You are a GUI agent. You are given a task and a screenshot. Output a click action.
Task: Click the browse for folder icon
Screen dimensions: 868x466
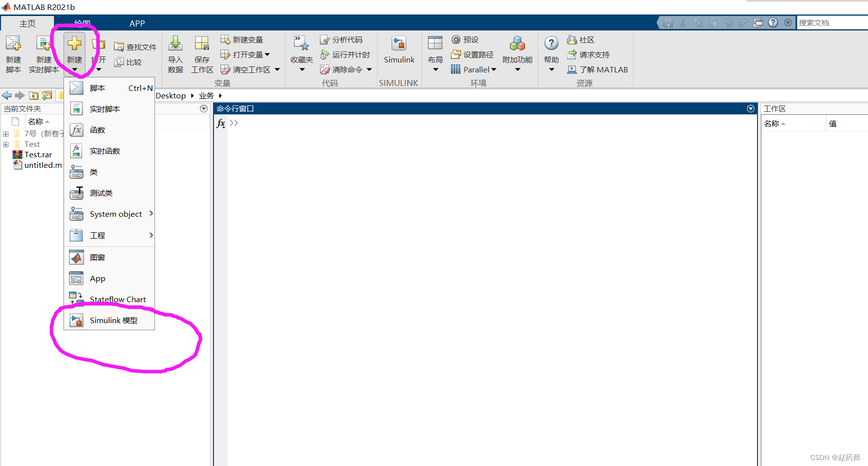(x=47, y=95)
